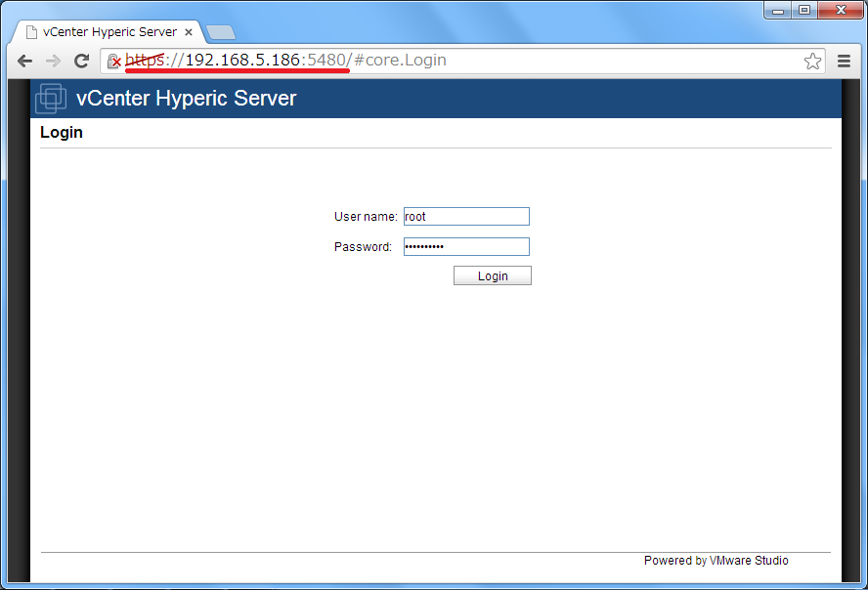This screenshot has height=590, width=868.
Task: Click the vCenter Hyperic Server header title
Action: tap(187, 99)
